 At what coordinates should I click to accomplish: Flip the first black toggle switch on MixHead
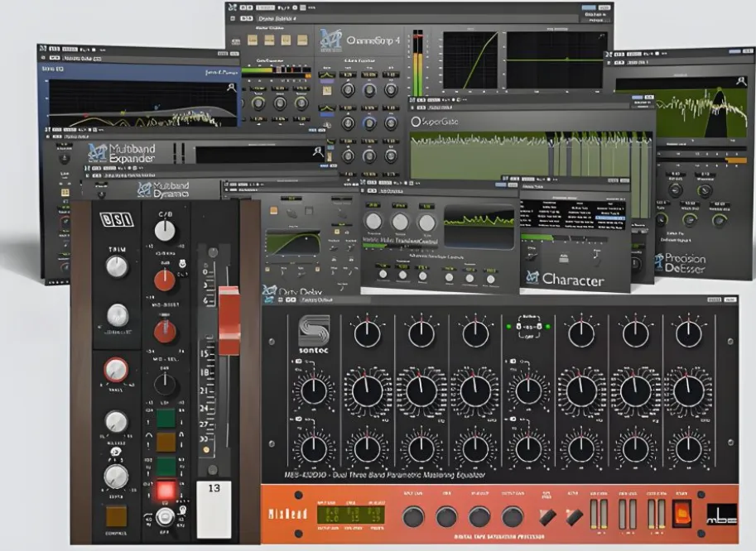point(547,517)
